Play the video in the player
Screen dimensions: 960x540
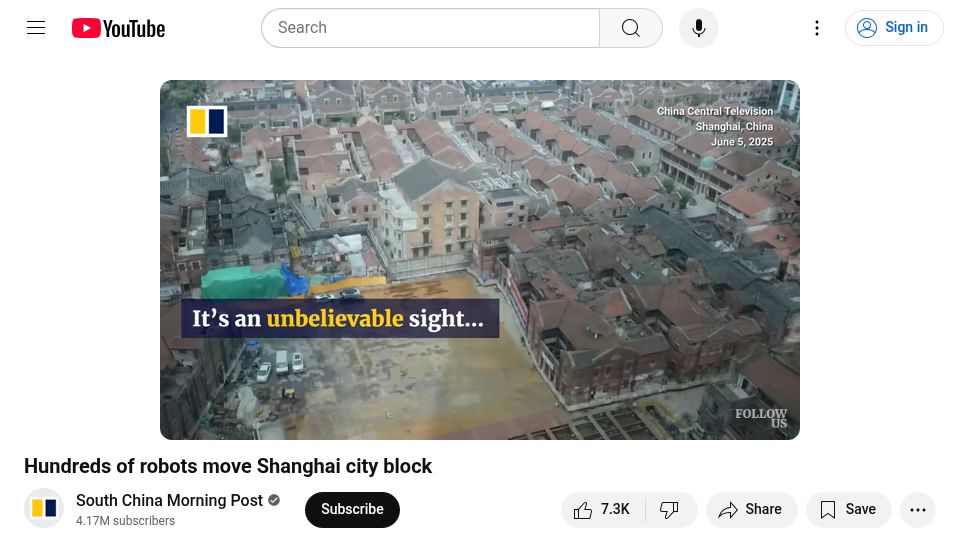(x=479, y=260)
